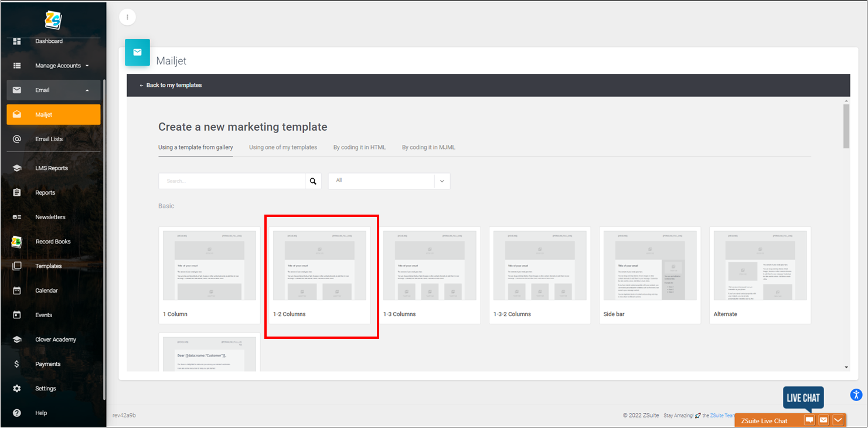
Task: Click the Record Books icon
Action: pyautogui.click(x=17, y=242)
